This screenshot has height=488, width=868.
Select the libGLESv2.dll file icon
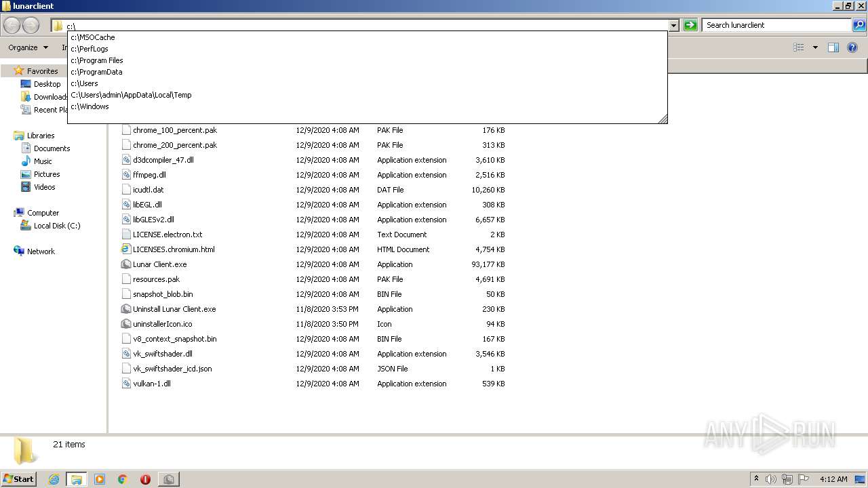coord(126,220)
